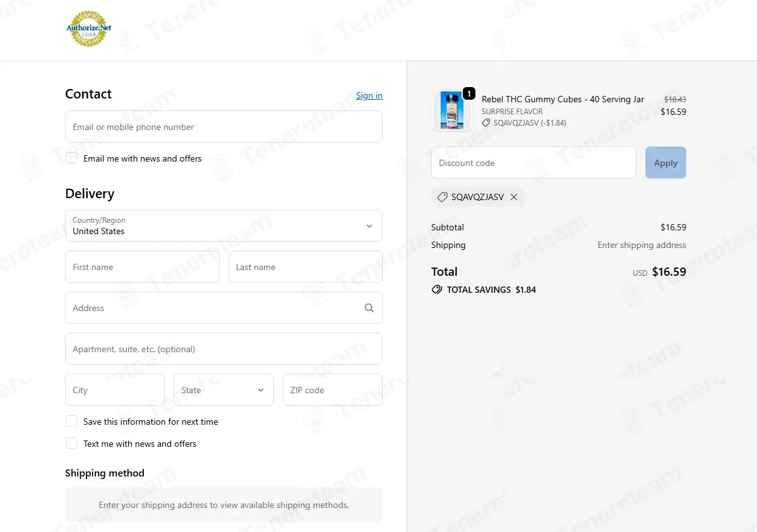Follow the Sign in link
Viewport: 757px width, 532px height.
tap(369, 95)
